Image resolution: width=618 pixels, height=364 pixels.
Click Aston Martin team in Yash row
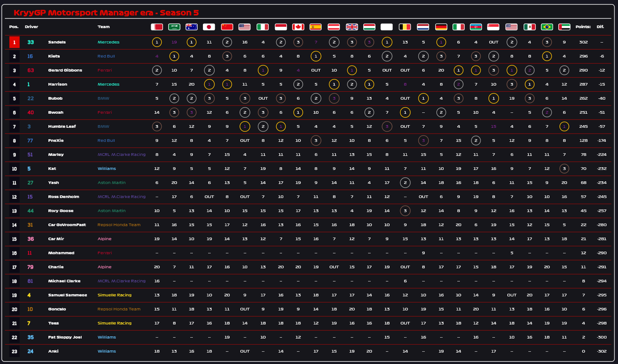(111, 183)
